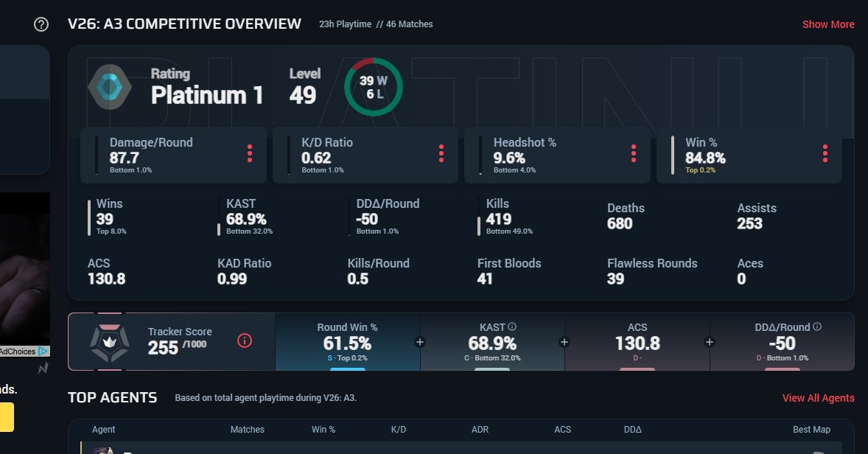
Task: Click DDΔ/Round info icon in score bar
Action: point(817,326)
